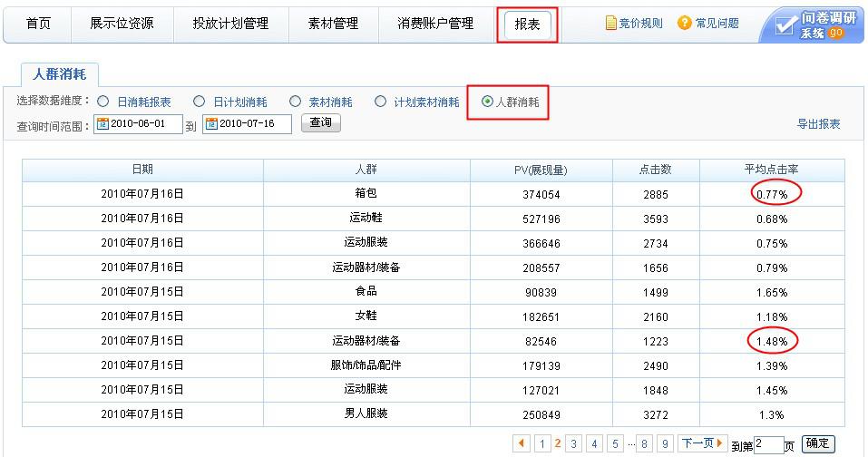Click the 男人服装 crowd cell

pos(366,413)
